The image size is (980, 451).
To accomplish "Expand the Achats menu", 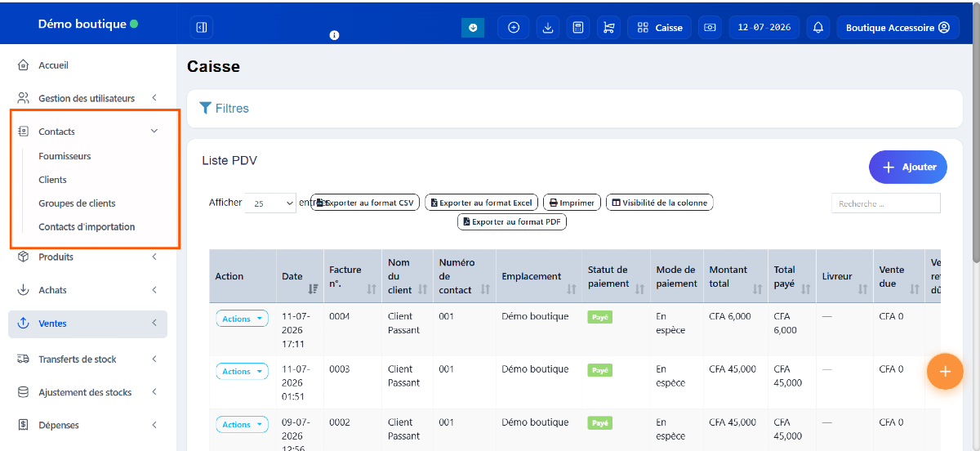I will [x=88, y=290].
